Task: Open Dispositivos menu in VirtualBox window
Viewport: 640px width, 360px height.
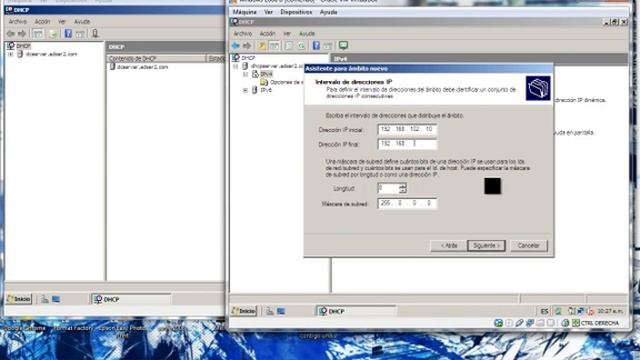Action: tap(296, 12)
